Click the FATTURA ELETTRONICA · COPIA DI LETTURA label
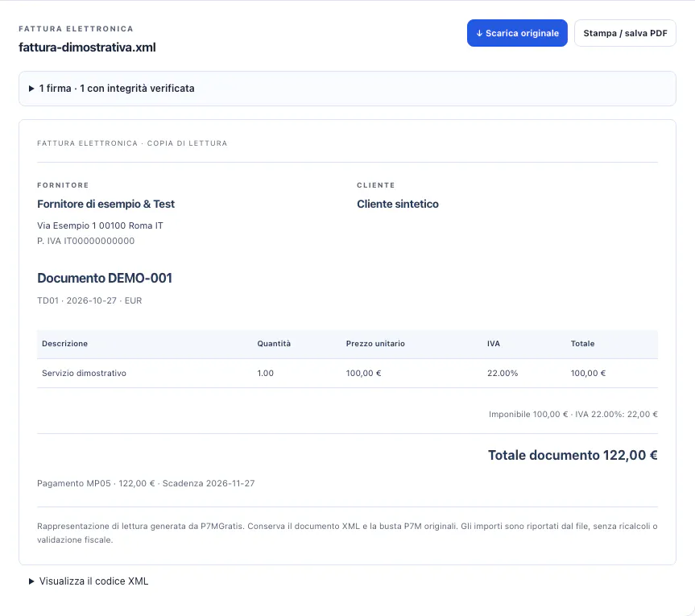The height and width of the screenshot is (616, 695). 132,143
